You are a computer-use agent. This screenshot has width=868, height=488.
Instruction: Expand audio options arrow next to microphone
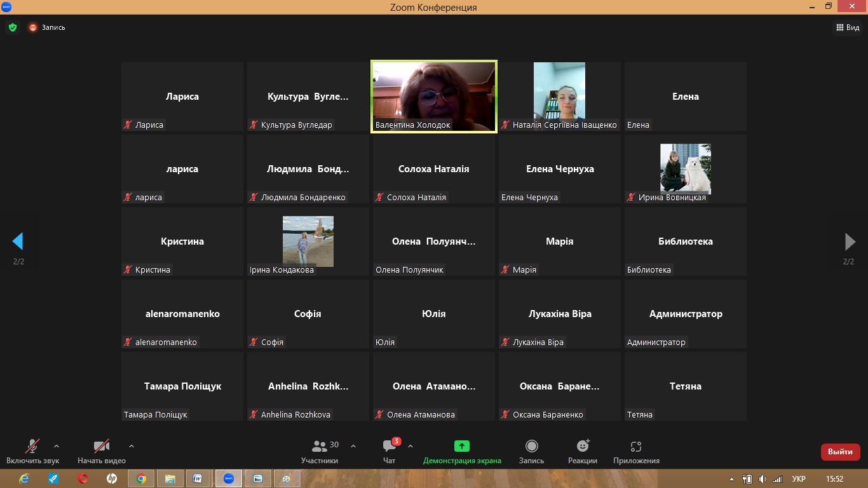pos(57,446)
